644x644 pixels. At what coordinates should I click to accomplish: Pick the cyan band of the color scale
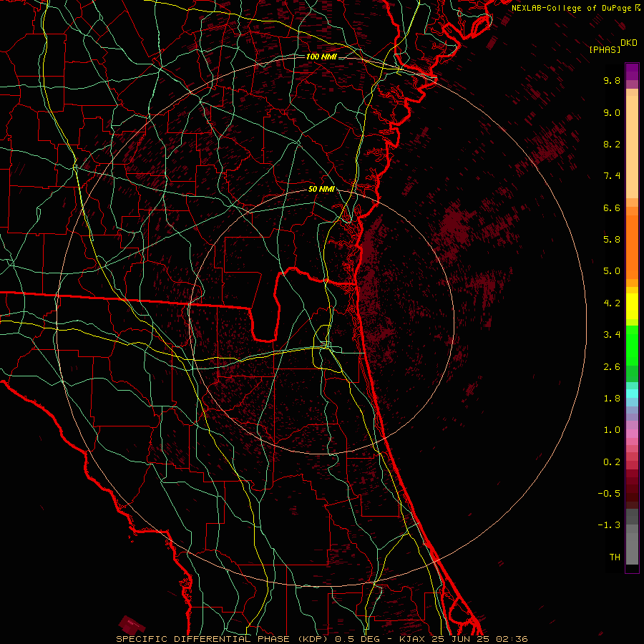(x=632, y=394)
